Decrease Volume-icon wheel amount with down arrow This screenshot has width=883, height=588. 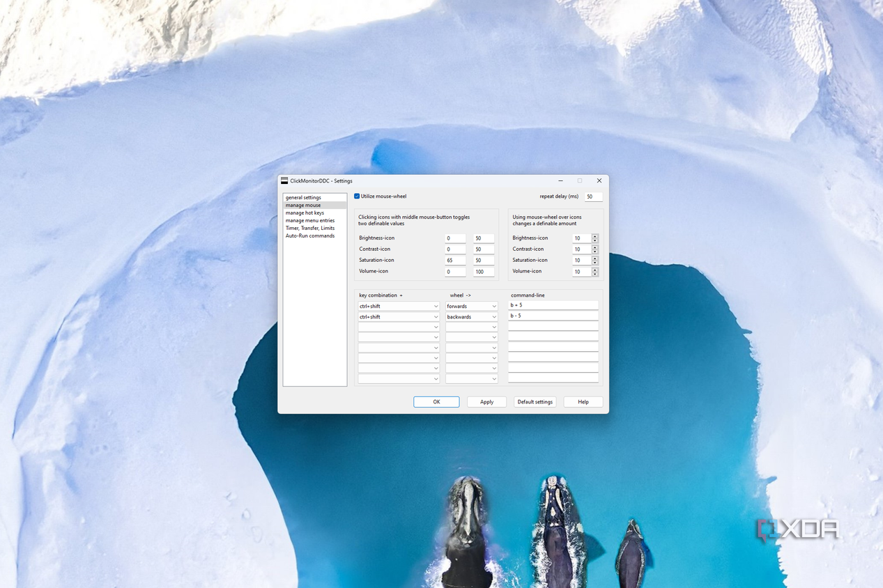595,274
